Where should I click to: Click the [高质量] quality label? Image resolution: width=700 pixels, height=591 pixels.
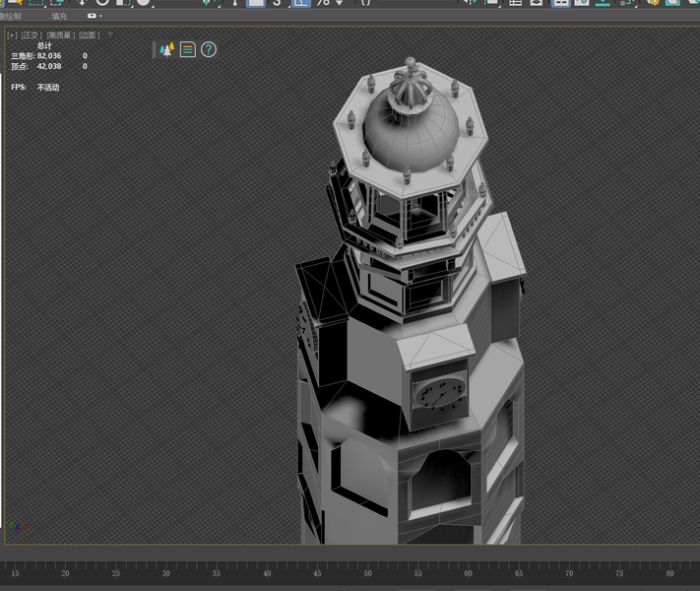60,35
